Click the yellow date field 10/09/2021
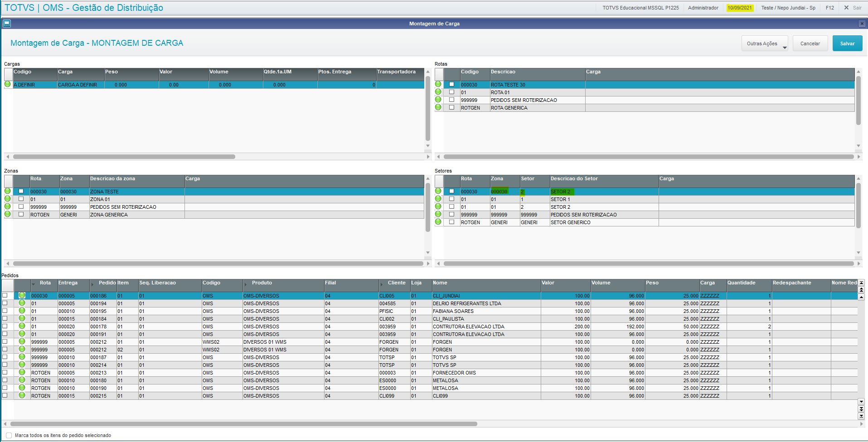 (x=740, y=8)
